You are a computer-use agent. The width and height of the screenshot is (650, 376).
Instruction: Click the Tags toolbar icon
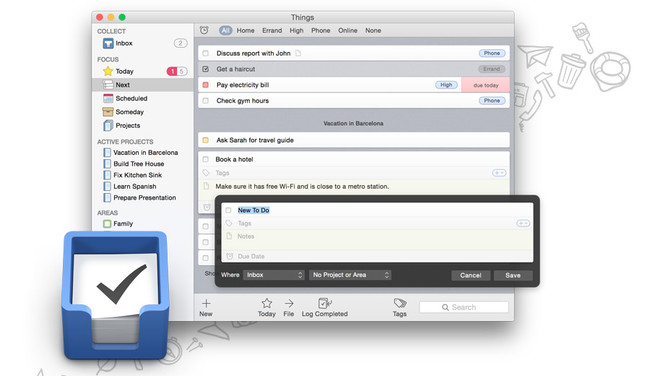(x=400, y=303)
